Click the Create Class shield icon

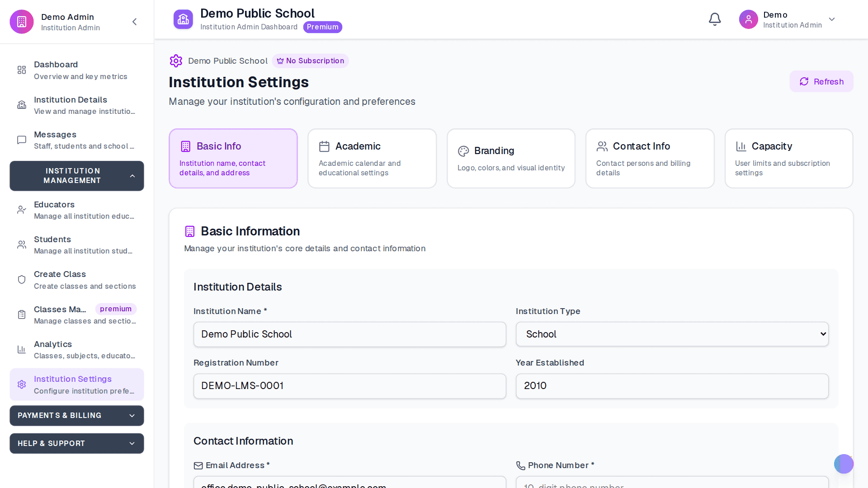[x=22, y=280]
